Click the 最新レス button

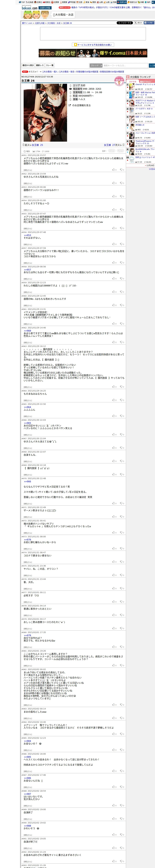pyautogui.click(x=40, y=65)
